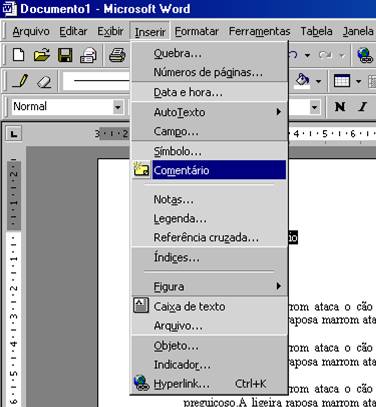376x407 pixels.
Task: Open the font size dropdown arrow
Action: pyautogui.click(x=314, y=107)
